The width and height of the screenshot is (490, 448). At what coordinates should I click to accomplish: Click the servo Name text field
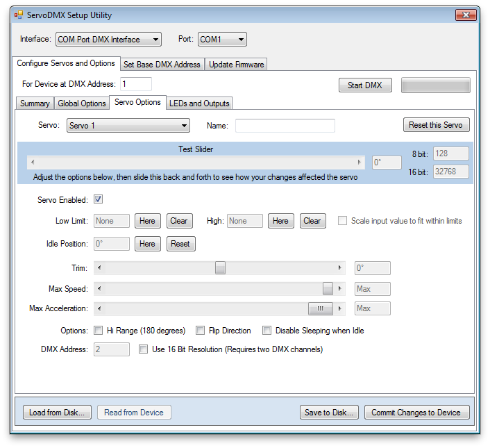click(285, 126)
